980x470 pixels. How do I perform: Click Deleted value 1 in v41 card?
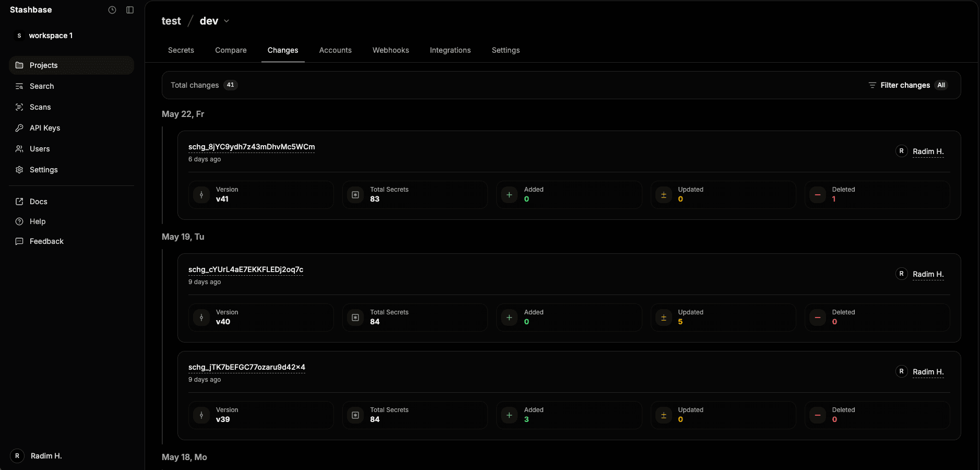pyautogui.click(x=834, y=199)
